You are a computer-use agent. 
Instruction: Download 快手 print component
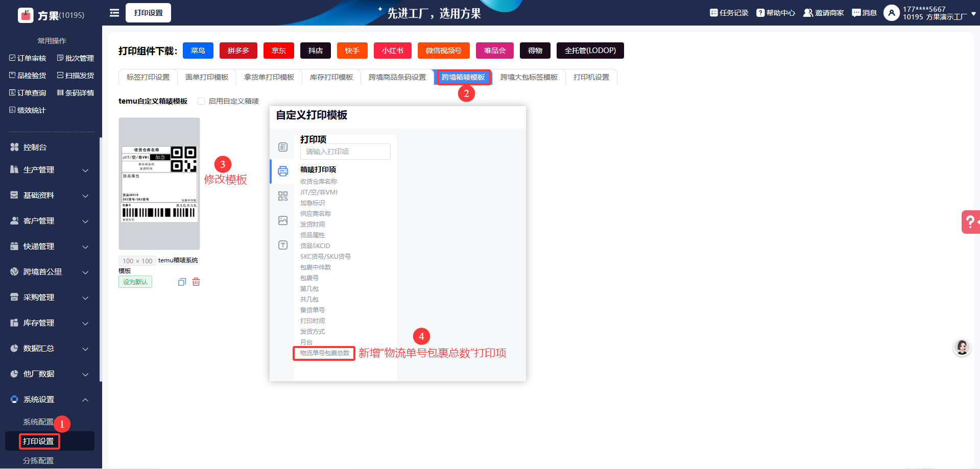[x=352, y=51]
